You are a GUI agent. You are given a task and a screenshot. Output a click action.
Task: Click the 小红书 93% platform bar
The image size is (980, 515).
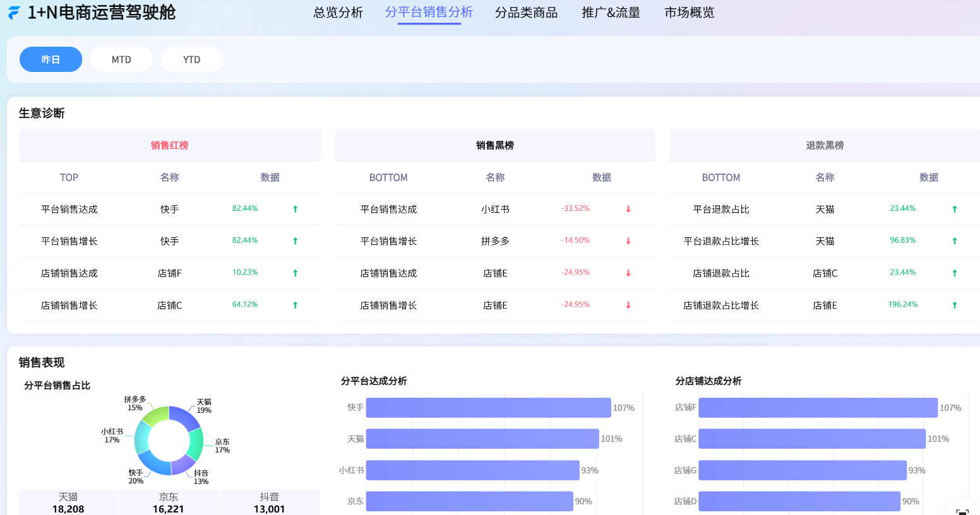click(473, 470)
